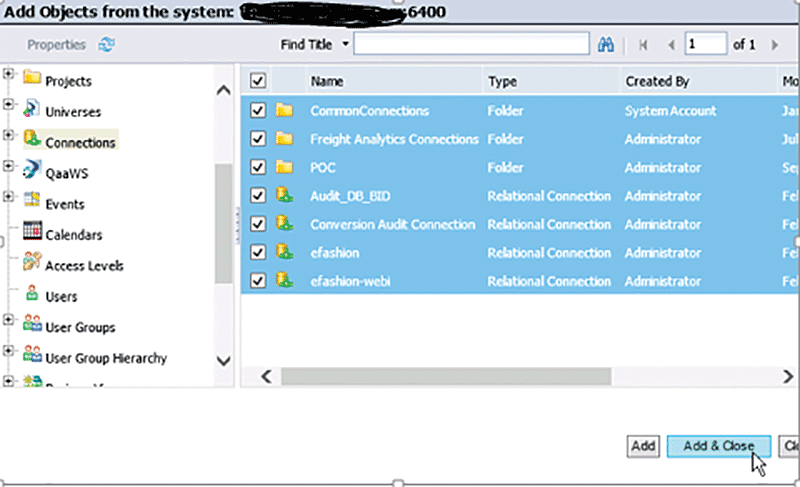Click the binoculars search icon
Image resolution: width=800 pixels, height=487 pixels.
[x=604, y=45]
